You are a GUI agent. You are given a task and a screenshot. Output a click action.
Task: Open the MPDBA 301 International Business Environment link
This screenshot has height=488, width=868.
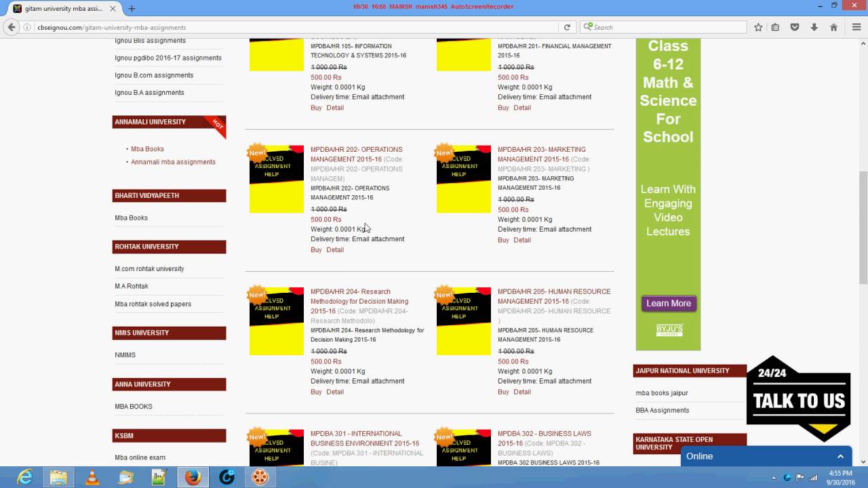click(x=365, y=439)
